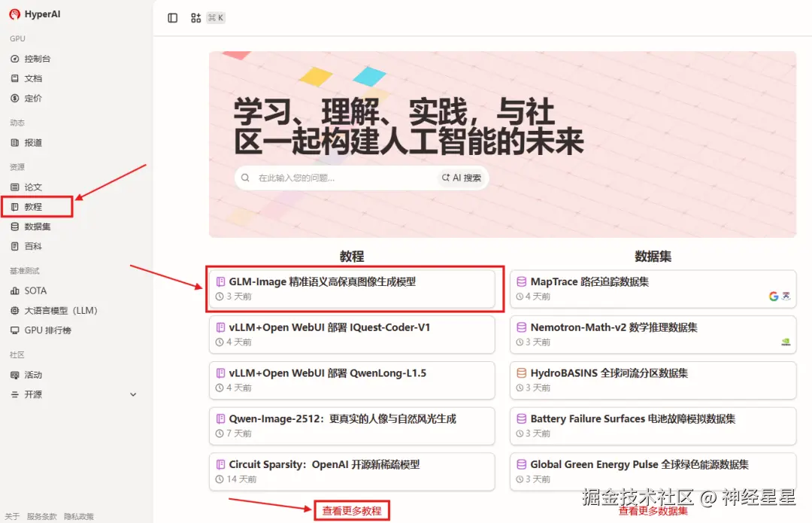Click the 百科 wiki icon
This screenshot has width=812, height=523.
coord(14,246)
